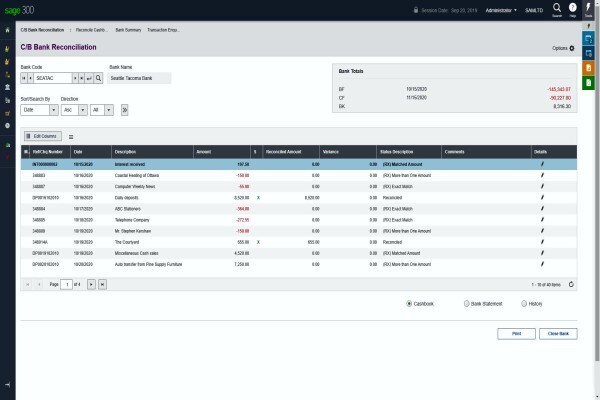Click the page number input field
The width and height of the screenshot is (600, 400).
tap(67, 284)
